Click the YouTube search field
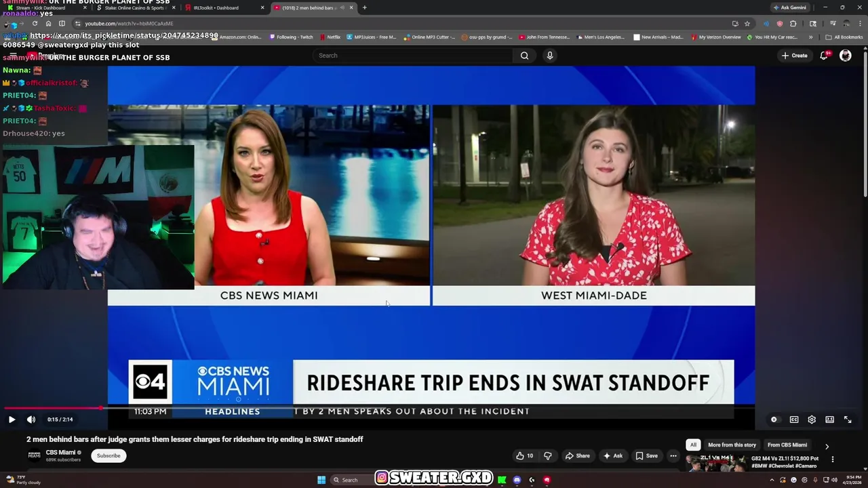868x488 pixels. click(x=414, y=56)
